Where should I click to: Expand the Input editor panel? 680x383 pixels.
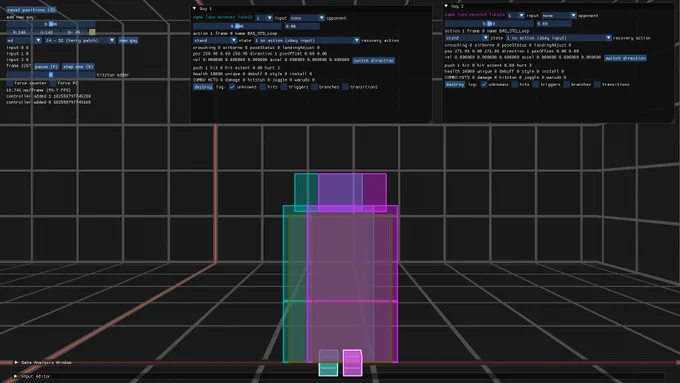pyautogui.click(x=16, y=376)
